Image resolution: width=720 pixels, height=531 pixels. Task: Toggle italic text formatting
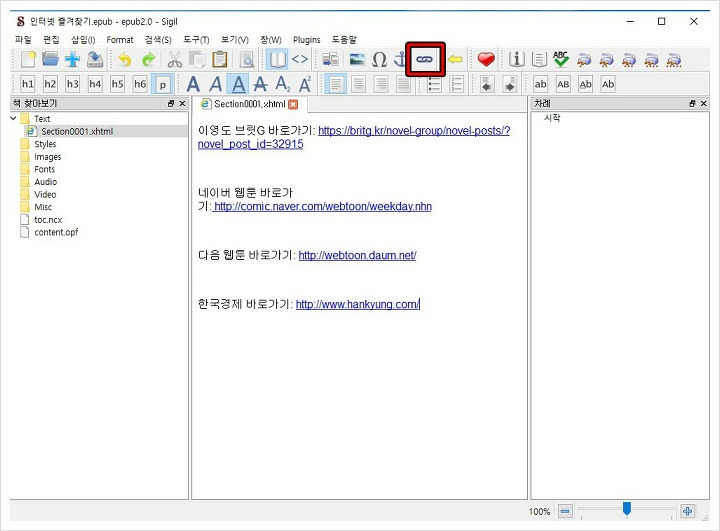216,85
